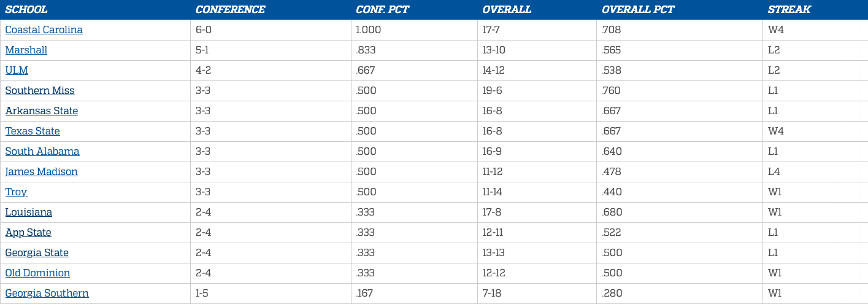Open the Georgia Southern link
The height and width of the screenshot is (304, 868).
click(47, 293)
